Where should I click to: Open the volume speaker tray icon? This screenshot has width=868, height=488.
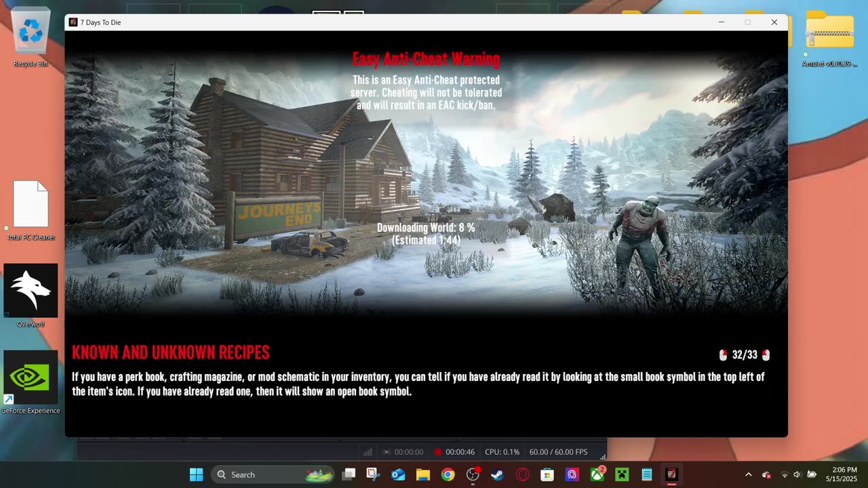797,474
